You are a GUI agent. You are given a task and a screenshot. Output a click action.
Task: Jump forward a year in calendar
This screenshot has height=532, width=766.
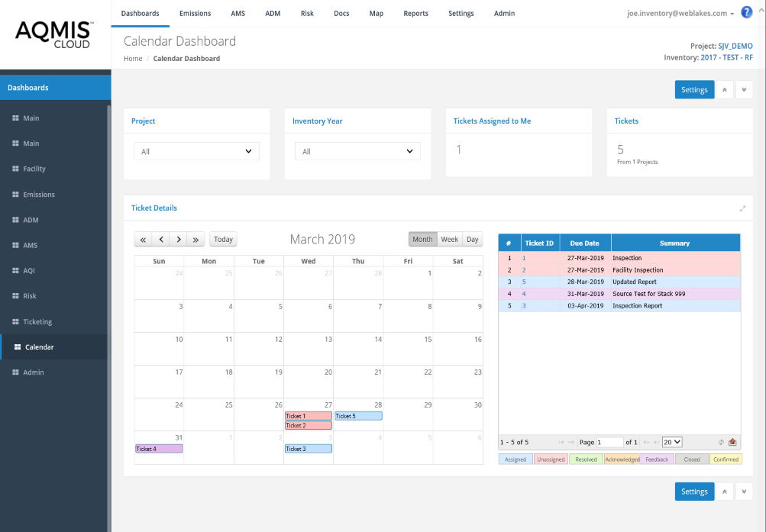[196, 239]
